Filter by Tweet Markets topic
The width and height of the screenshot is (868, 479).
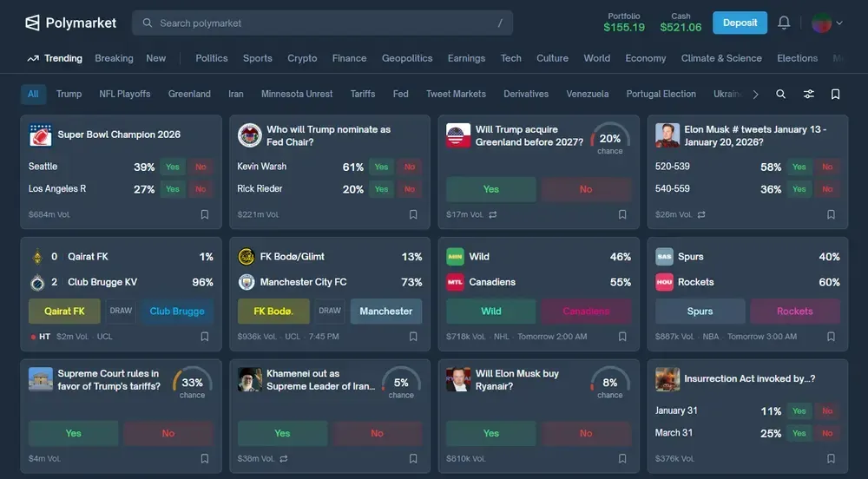point(457,94)
